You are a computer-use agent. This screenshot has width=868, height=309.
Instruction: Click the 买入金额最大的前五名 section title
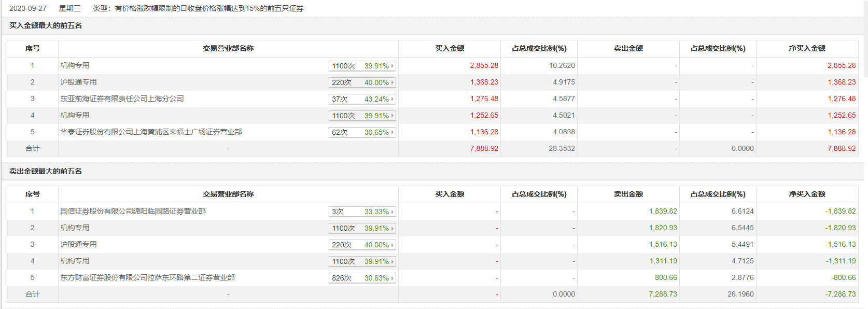46,25
